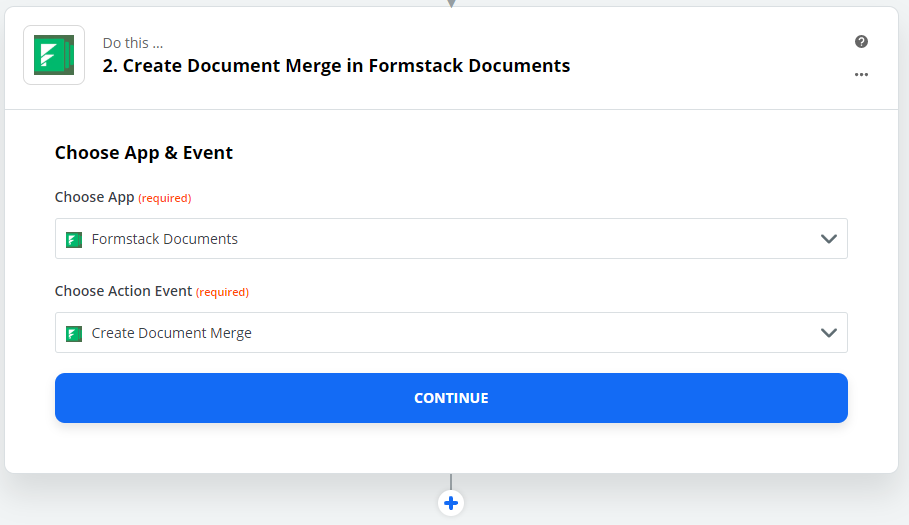Screen dimensions: 909x525
Task: Click the 'Choose Action Event' field label
Action: tap(123, 291)
